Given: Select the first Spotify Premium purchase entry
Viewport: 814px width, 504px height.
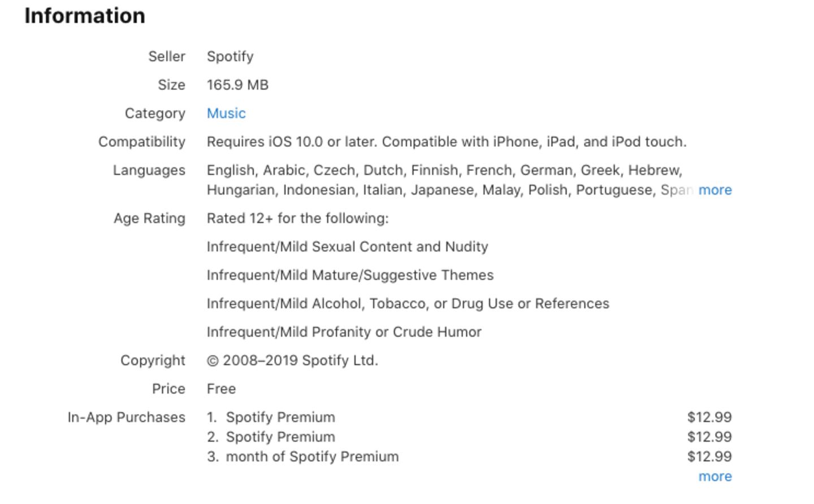Looking at the screenshot, I should click(x=280, y=417).
